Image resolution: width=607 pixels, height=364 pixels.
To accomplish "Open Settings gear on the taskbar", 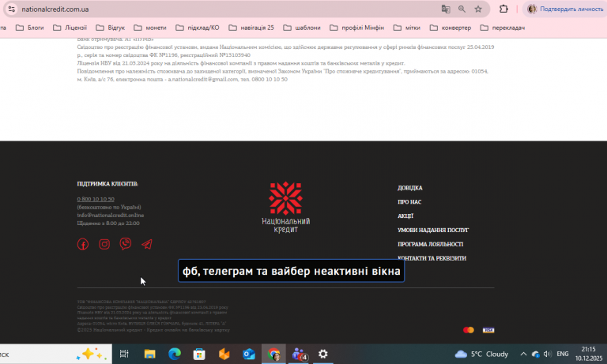I will coord(322,354).
